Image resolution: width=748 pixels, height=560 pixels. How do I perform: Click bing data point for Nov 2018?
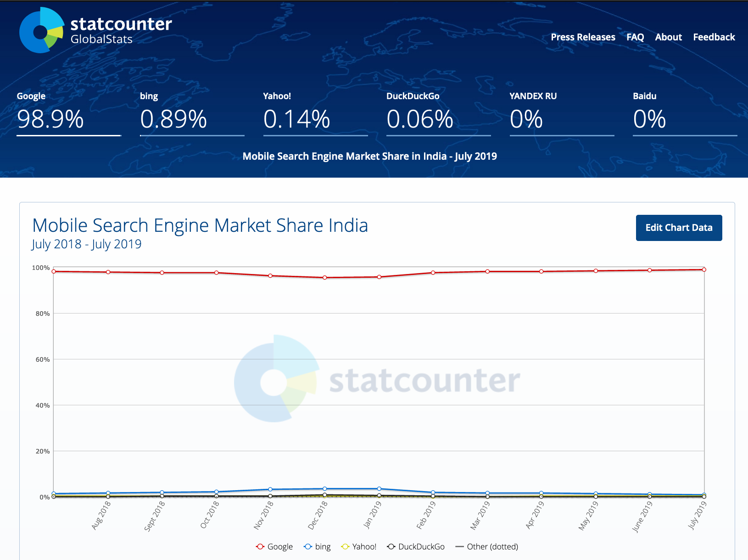pyautogui.click(x=270, y=489)
